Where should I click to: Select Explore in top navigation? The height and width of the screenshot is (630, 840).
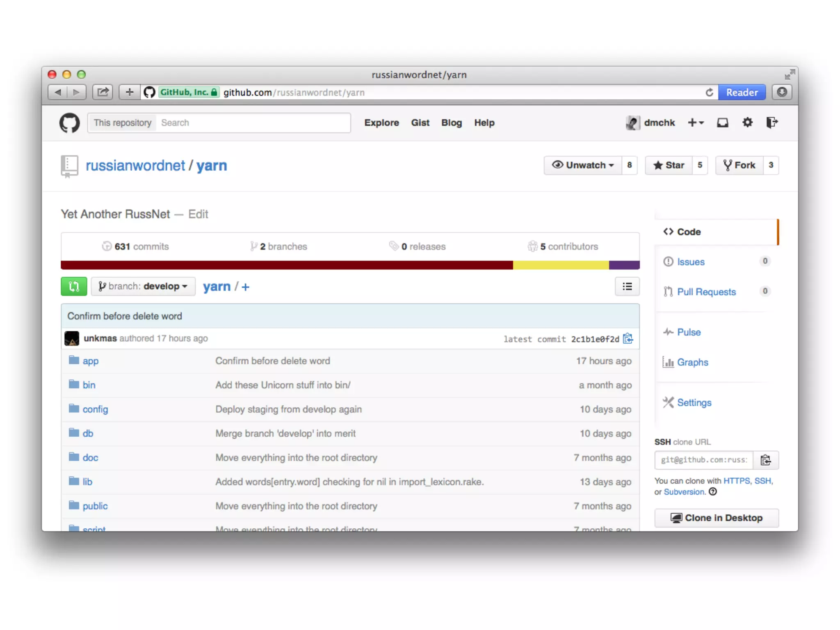tap(381, 123)
